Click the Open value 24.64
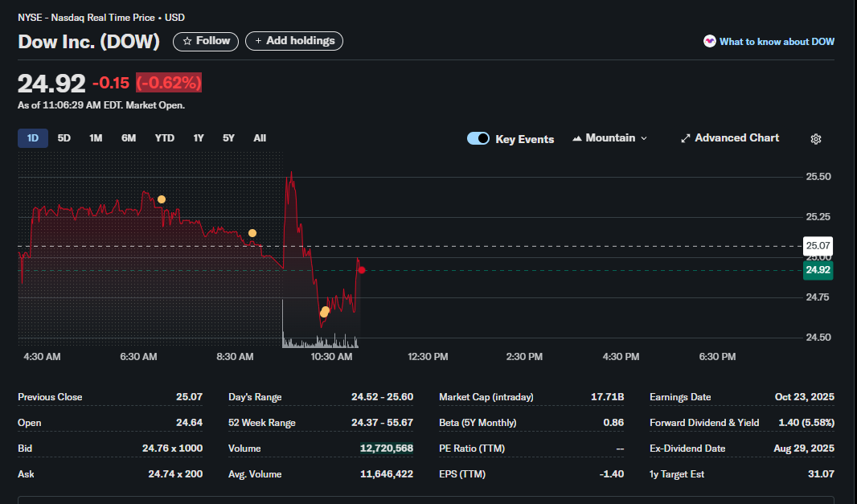The height and width of the screenshot is (504, 857). 189,423
